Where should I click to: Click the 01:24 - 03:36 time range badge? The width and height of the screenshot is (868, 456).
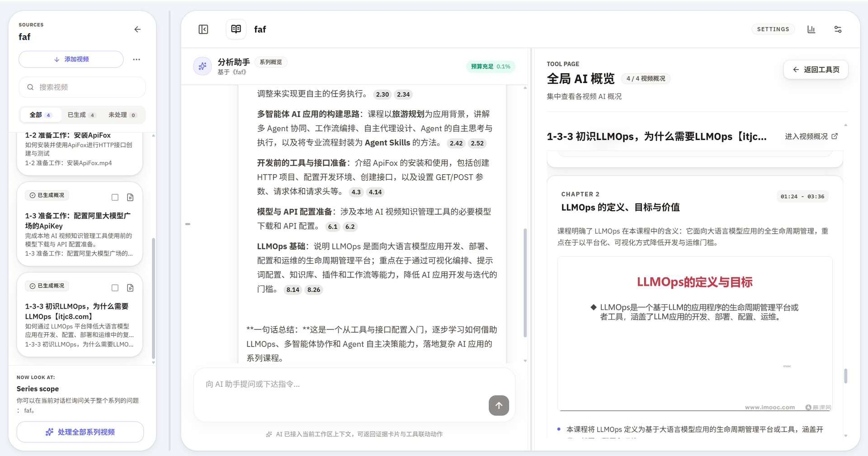(x=802, y=197)
